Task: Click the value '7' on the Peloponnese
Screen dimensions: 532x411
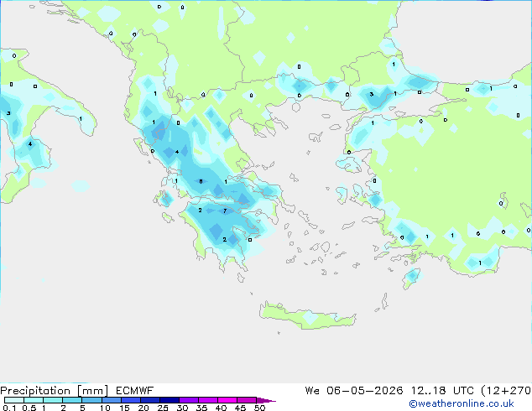Action: 225,211
